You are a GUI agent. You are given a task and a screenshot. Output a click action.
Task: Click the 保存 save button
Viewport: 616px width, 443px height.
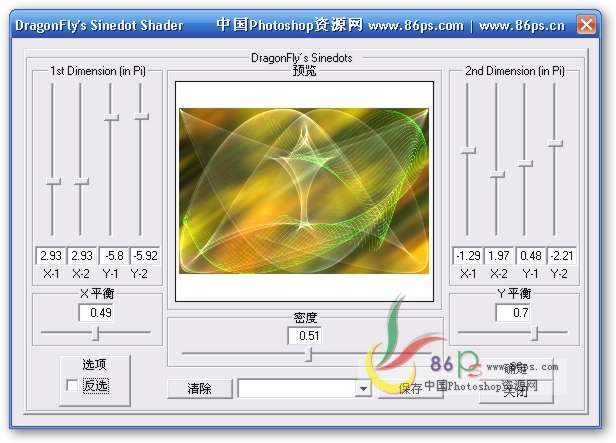click(x=411, y=389)
